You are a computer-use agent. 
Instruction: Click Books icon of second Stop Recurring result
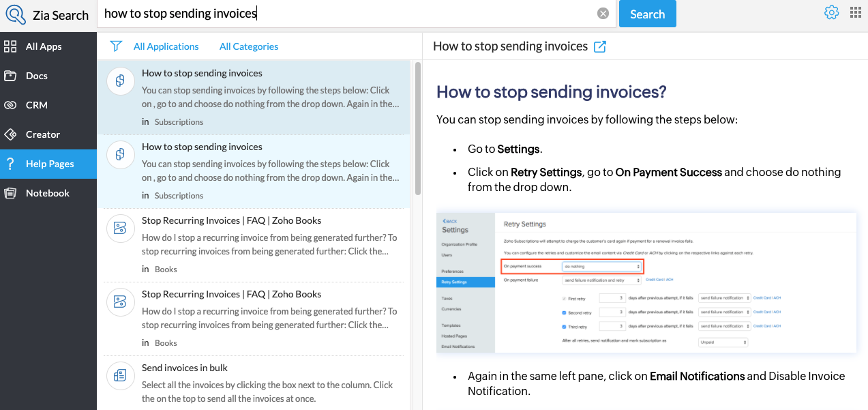(120, 302)
